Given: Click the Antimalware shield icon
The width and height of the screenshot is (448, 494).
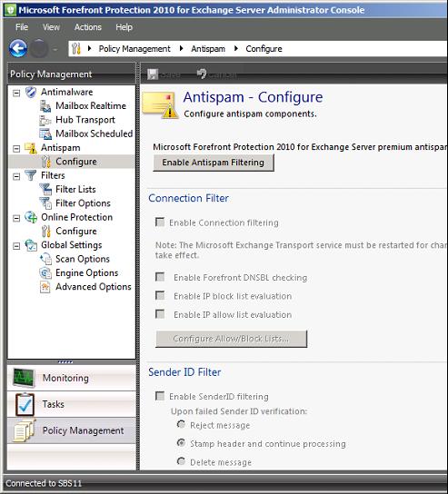Looking at the screenshot, I should (x=31, y=92).
